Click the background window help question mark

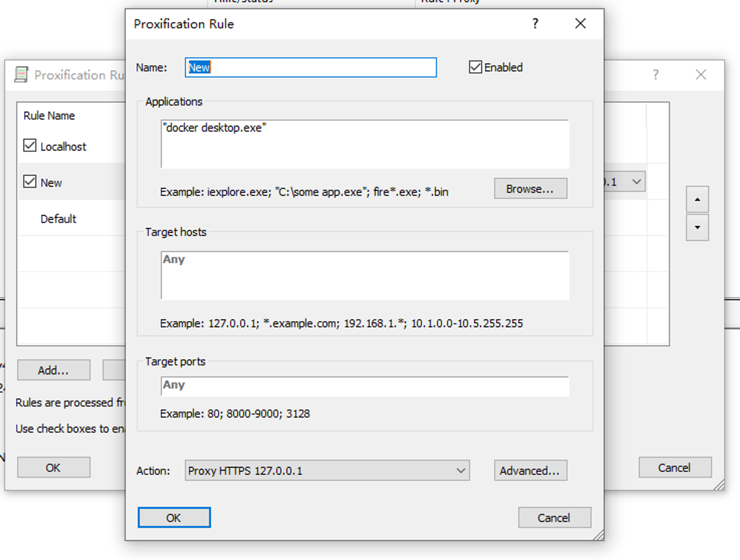[656, 74]
